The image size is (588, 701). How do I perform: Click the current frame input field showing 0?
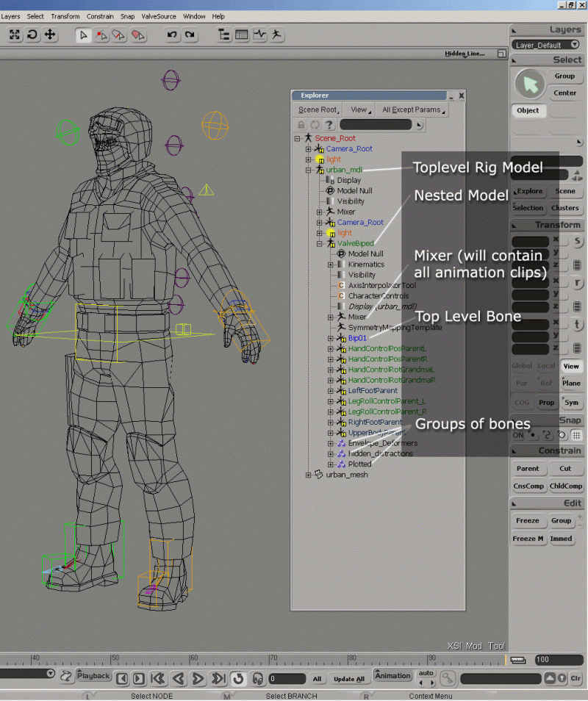(287, 678)
